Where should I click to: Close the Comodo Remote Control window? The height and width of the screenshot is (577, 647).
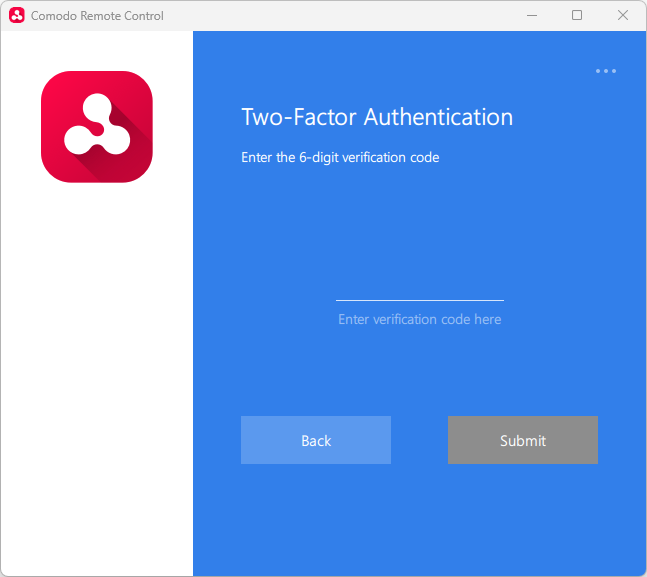point(623,16)
